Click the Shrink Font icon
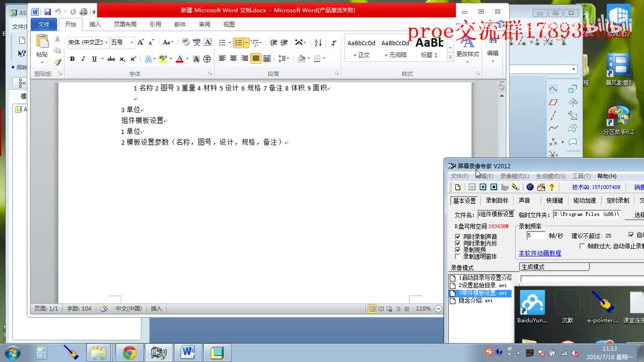Image resolution: width=644 pixels, height=362 pixels. [151, 43]
